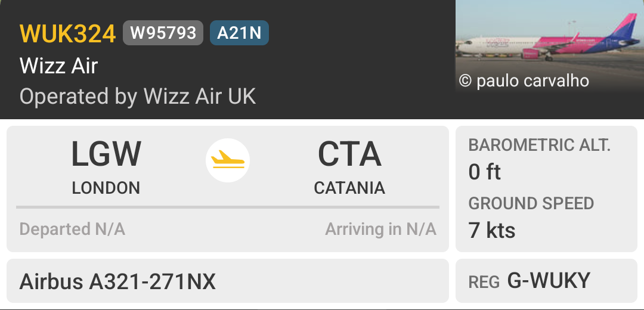
Task: Click the CATANIA city label
Action: (349, 188)
